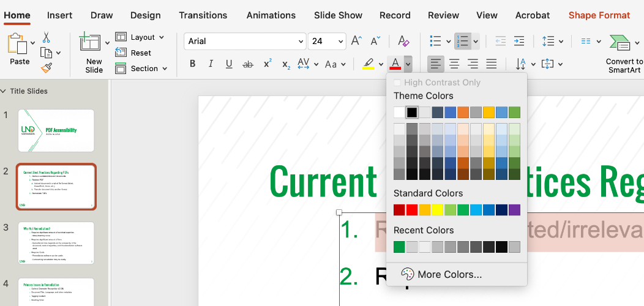
Task: Apply italic formatting
Action: point(211,64)
